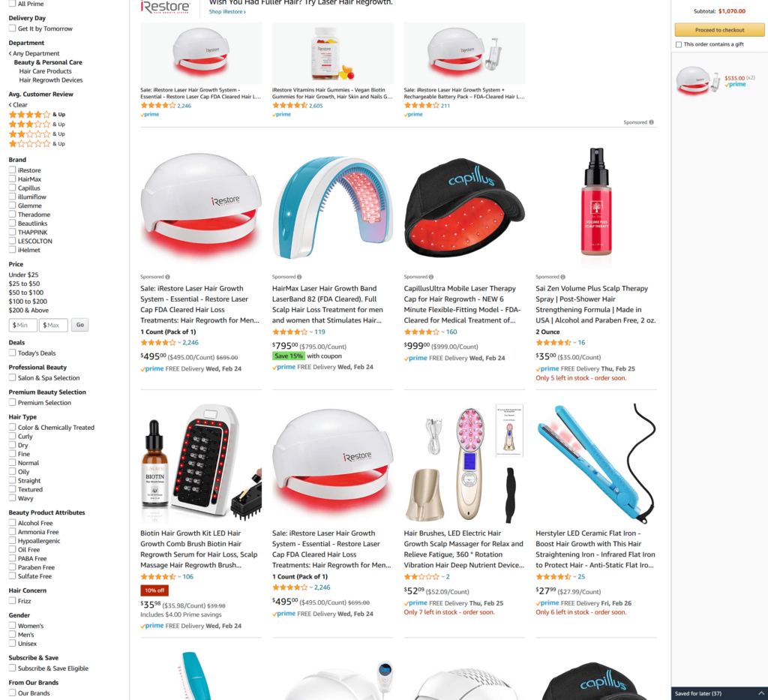The width and height of the screenshot is (768, 700).
Task: Check the iRestore brand checkbox
Action: [x=12, y=170]
